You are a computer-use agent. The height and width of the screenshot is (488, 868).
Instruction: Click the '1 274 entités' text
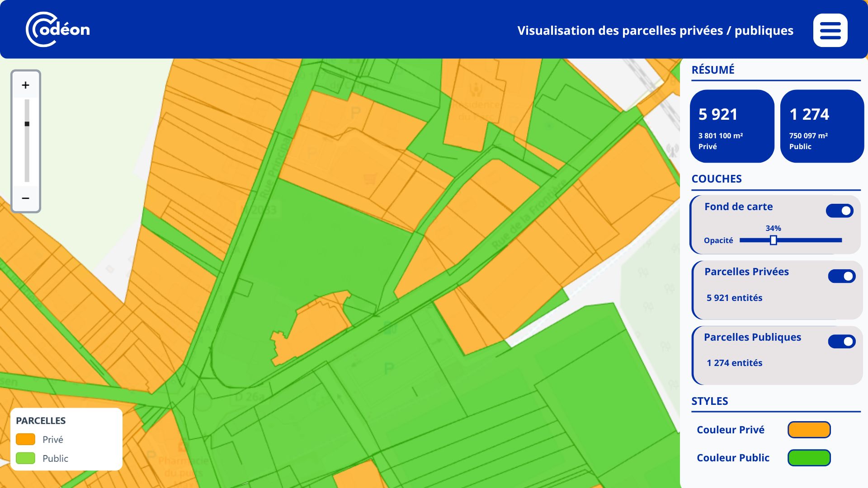coord(734,363)
